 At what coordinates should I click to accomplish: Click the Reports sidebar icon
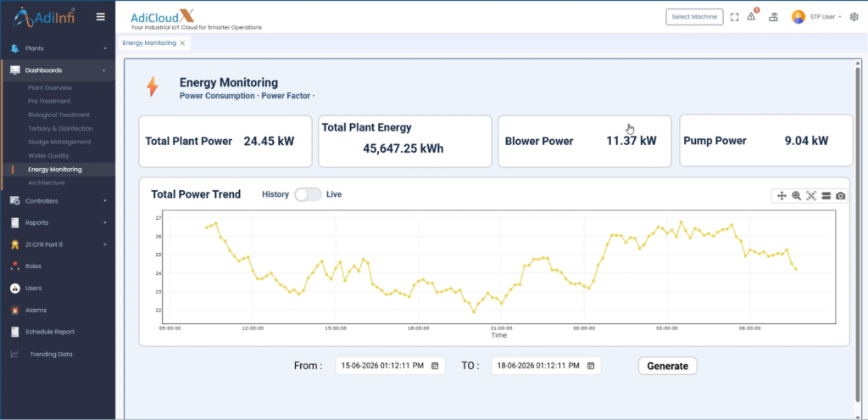pyautogui.click(x=15, y=223)
